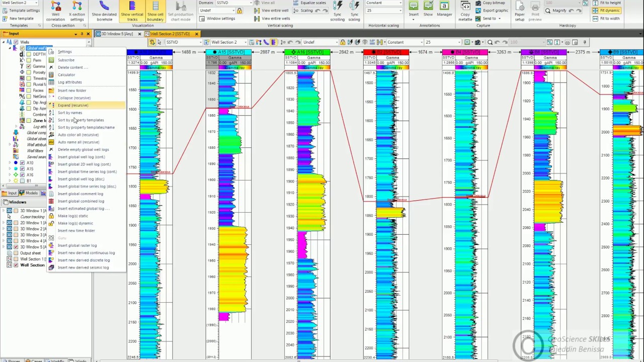Expand A10 well node
The image size is (644, 362).
coord(10,163)
